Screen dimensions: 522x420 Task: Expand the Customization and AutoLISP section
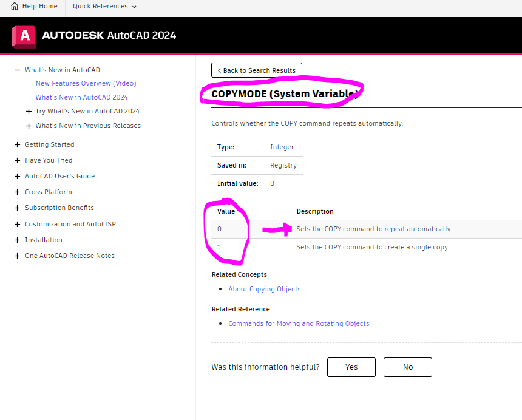[x=17, y=224]
